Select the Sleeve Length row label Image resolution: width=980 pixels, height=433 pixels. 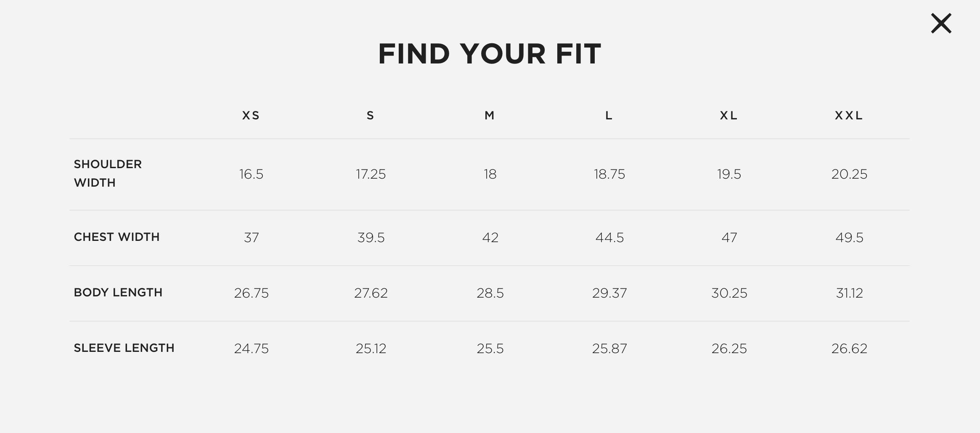(x=124, y=348)
